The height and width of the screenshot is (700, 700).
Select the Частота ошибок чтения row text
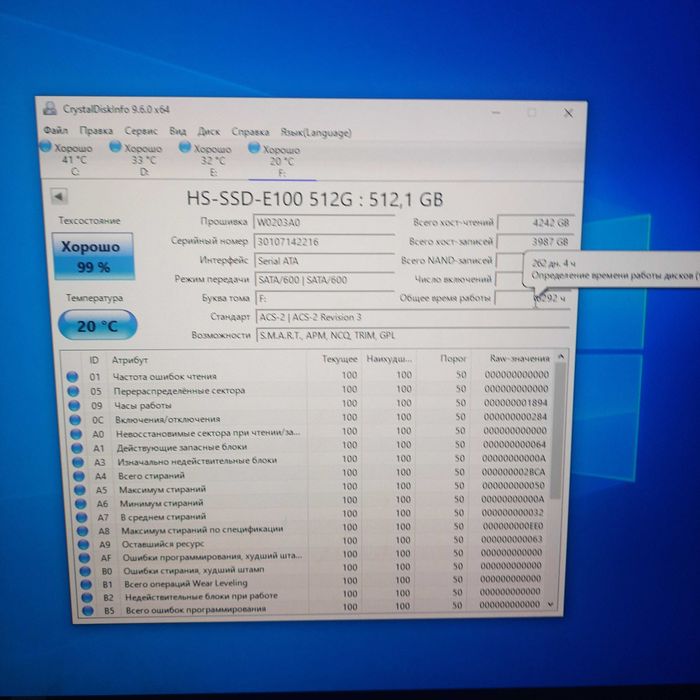[x=164, y=376]
